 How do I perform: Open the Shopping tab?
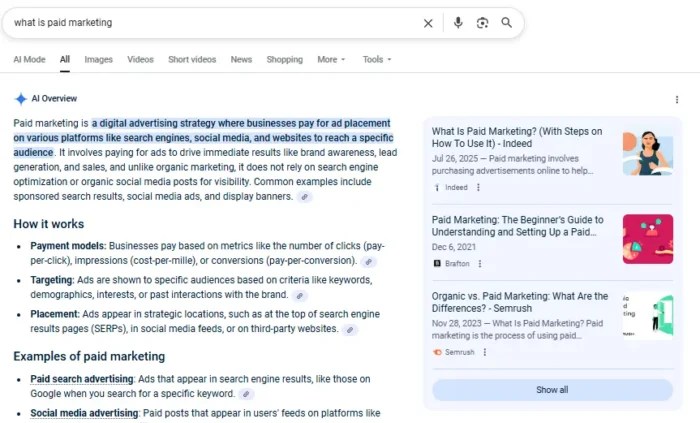click(284, 59)
